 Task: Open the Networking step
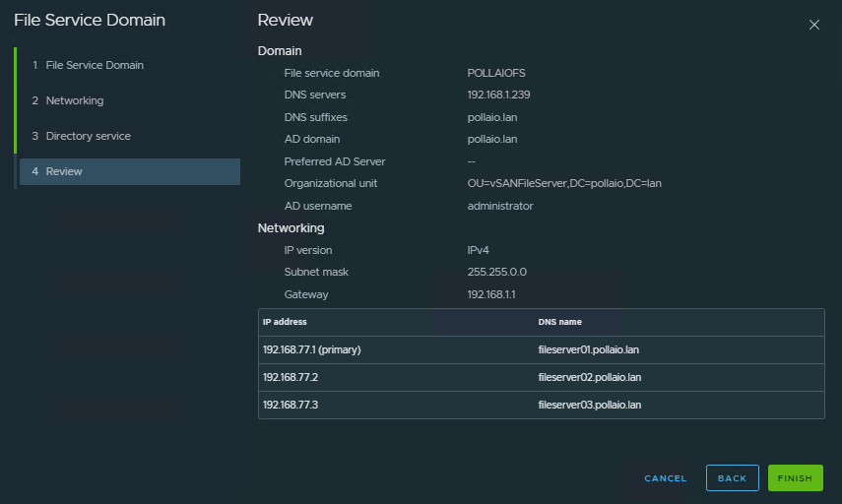[x=129, y=100]
